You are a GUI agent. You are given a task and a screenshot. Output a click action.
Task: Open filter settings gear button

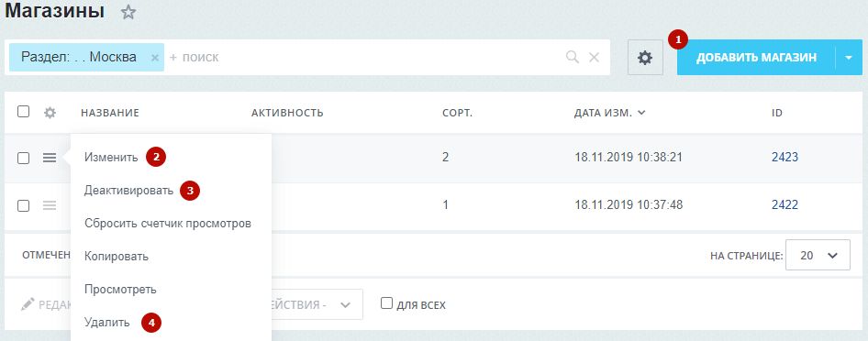coord(645,57)
